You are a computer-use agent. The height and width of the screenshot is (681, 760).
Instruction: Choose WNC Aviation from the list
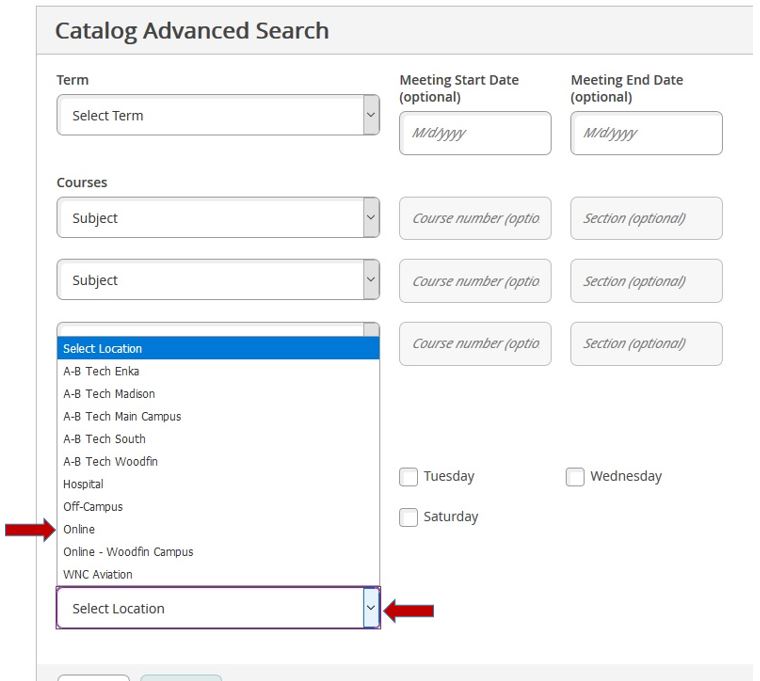point(98,575)
